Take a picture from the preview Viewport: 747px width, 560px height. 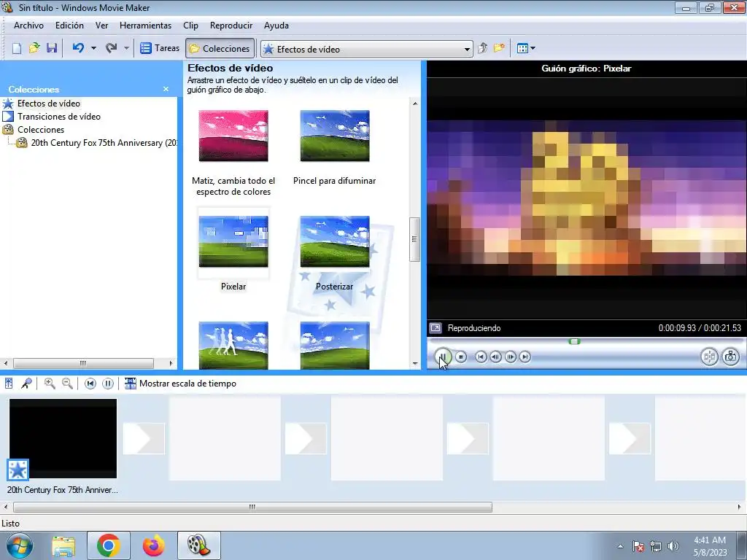[x=731, y=357]
